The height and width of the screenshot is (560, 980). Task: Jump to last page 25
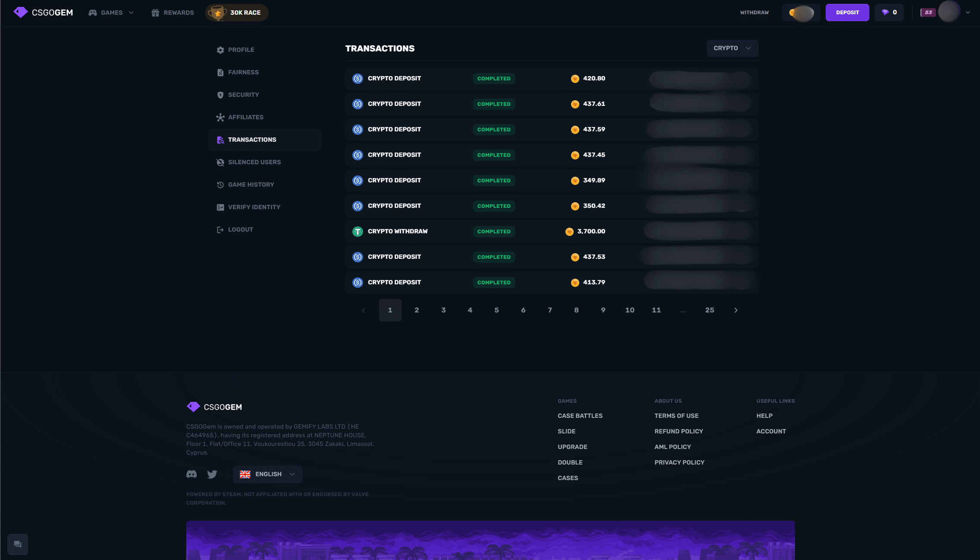click(709, 310)
